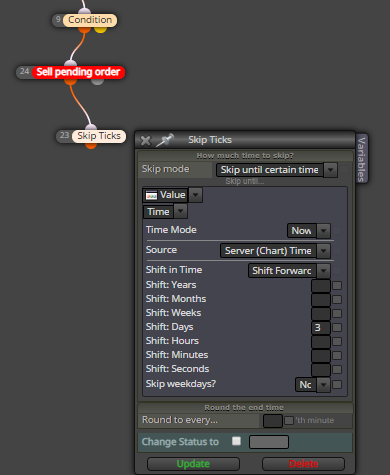Click the Source row checkbox
Screen dimensions: 390x475
(337, 251)
